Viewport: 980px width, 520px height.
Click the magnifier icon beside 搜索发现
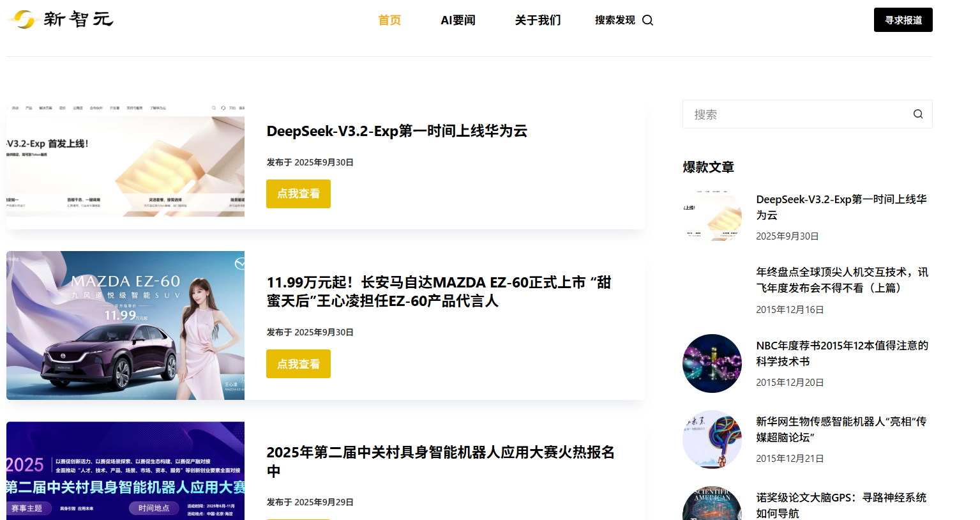[x=647, y=20]
